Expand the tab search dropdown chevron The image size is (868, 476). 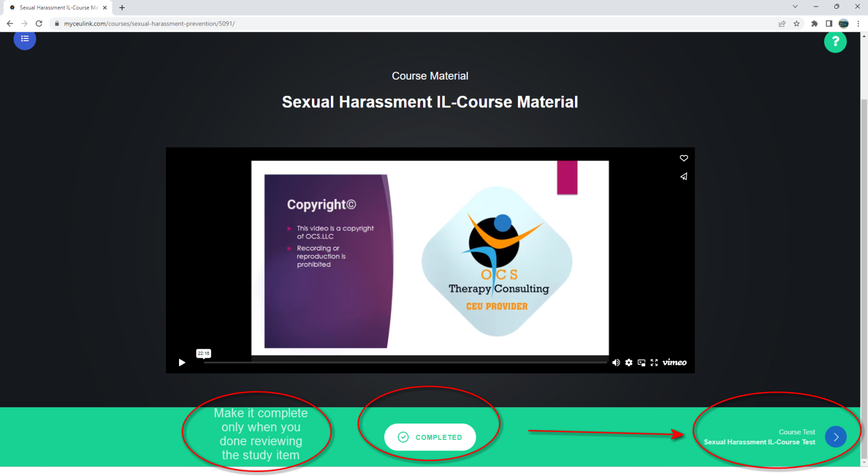pos(795,7)
